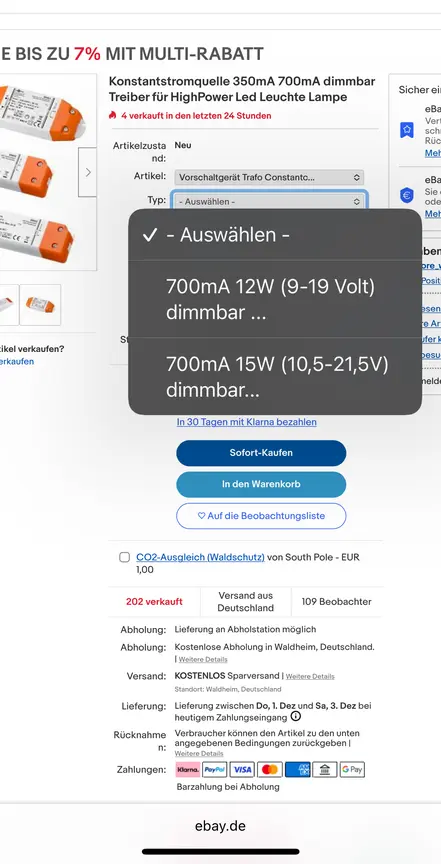Screen dimensions: 441x864
Task: Open In 30 Tagen mit Klarna bezahlen link
Action: (246, 422)
